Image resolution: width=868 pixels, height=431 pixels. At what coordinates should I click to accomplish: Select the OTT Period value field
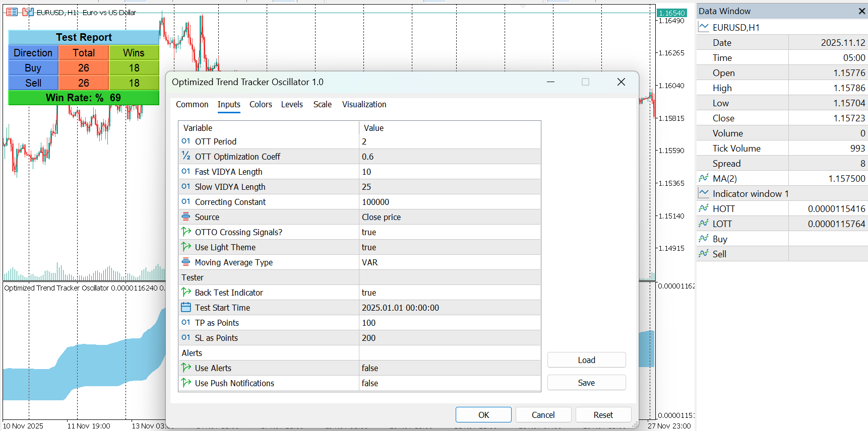point(450,141)
